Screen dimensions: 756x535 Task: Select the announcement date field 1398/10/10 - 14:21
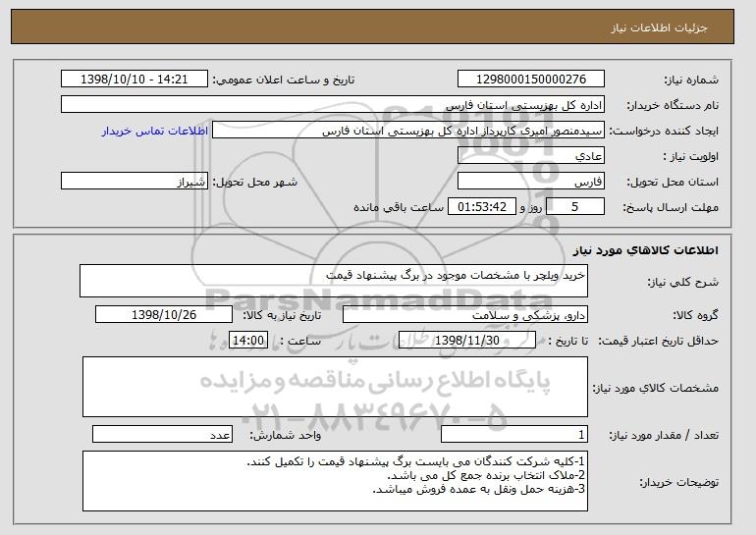tap(135, 80)
